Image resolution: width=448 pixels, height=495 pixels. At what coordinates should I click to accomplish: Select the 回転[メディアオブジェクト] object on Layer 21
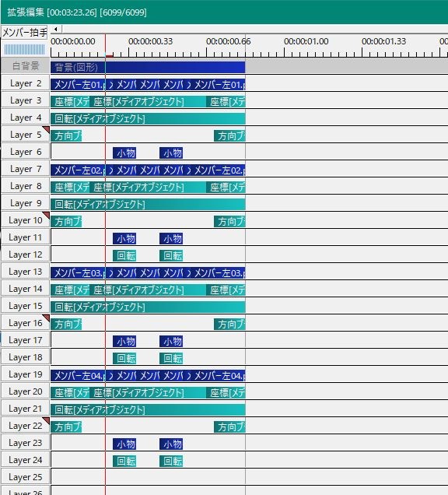click(148, 409)
